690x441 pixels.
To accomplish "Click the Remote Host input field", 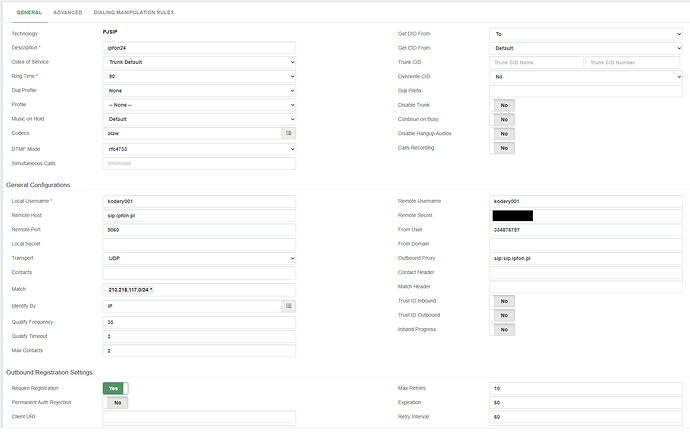I will [x=199, y=215].
